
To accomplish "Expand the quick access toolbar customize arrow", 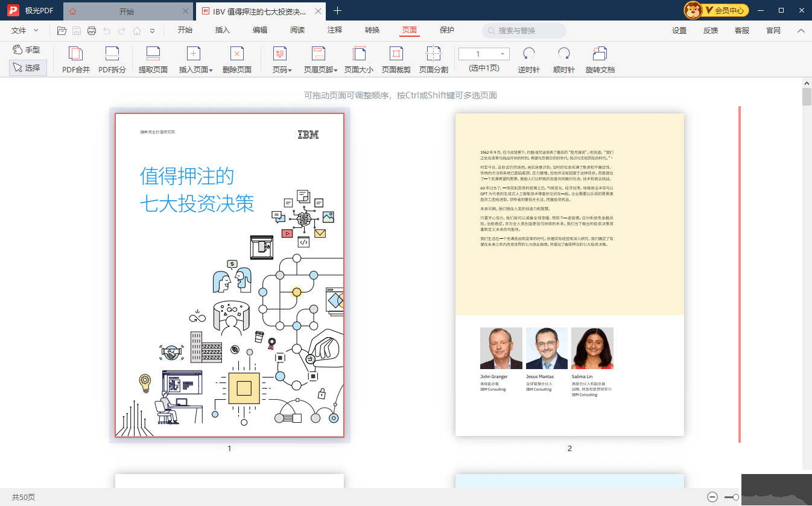I will click(152, 31).
